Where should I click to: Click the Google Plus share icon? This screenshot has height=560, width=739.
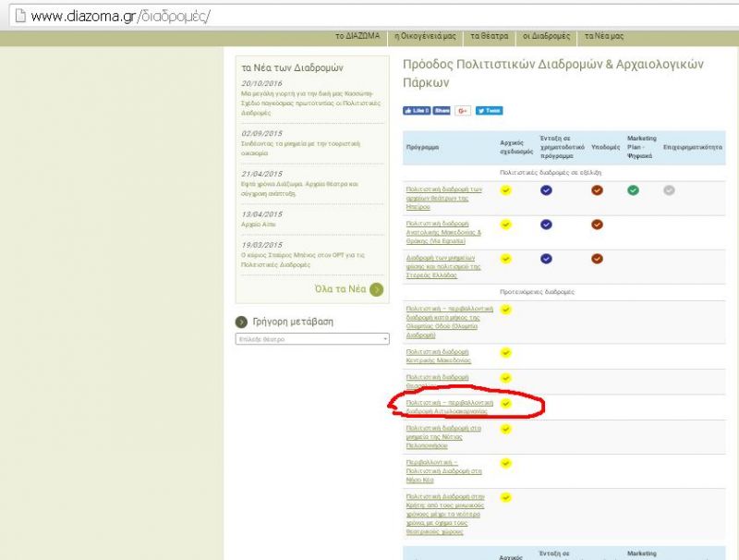463,111
